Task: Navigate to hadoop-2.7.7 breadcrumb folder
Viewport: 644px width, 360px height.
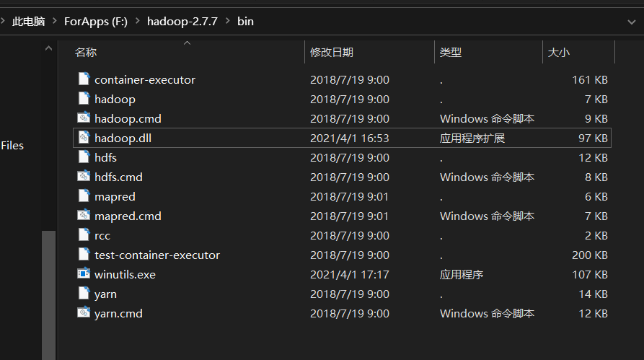Action: pos(182,22)
